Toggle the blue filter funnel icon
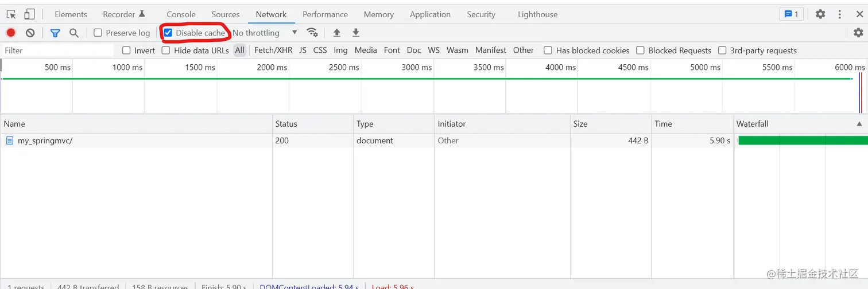The width and height of the screenshot is (868, 289). (x=55, y=33)
